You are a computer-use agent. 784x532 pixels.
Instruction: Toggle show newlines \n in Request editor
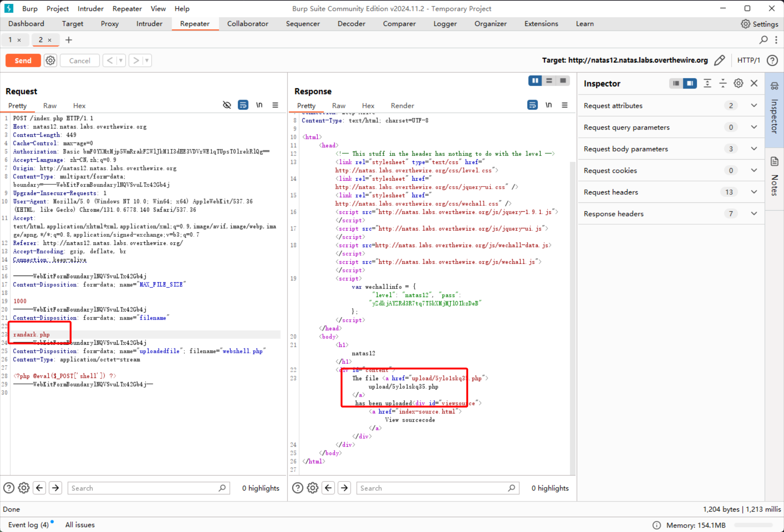pyautogui.click(x=259, y=105)
